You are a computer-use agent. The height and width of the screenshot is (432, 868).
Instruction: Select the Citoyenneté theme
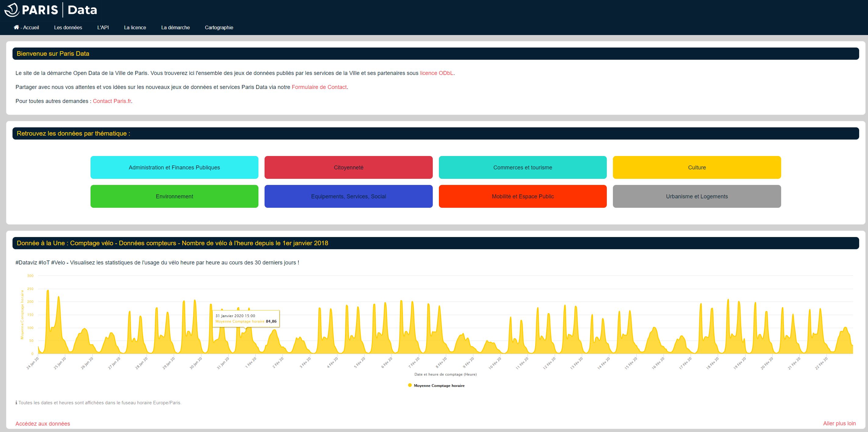348,167
